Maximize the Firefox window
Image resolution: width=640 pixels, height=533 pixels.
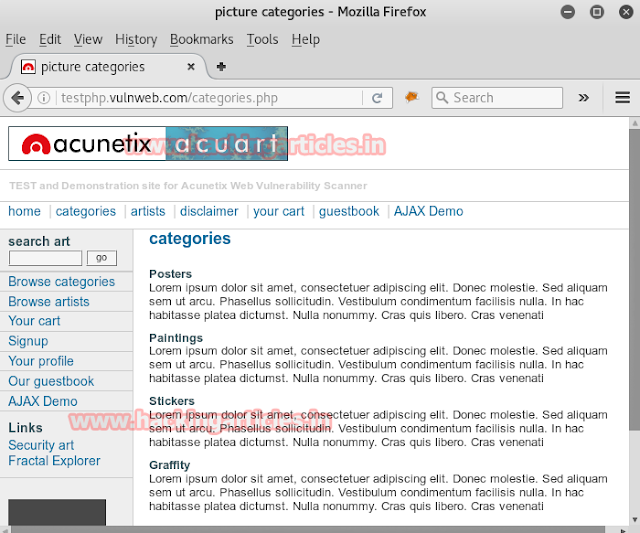click(597, 12)
